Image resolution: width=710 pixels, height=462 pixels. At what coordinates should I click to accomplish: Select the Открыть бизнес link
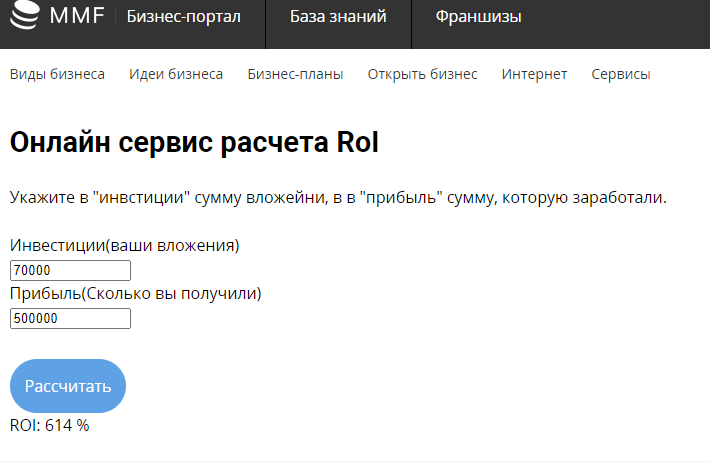pos(422,74)
